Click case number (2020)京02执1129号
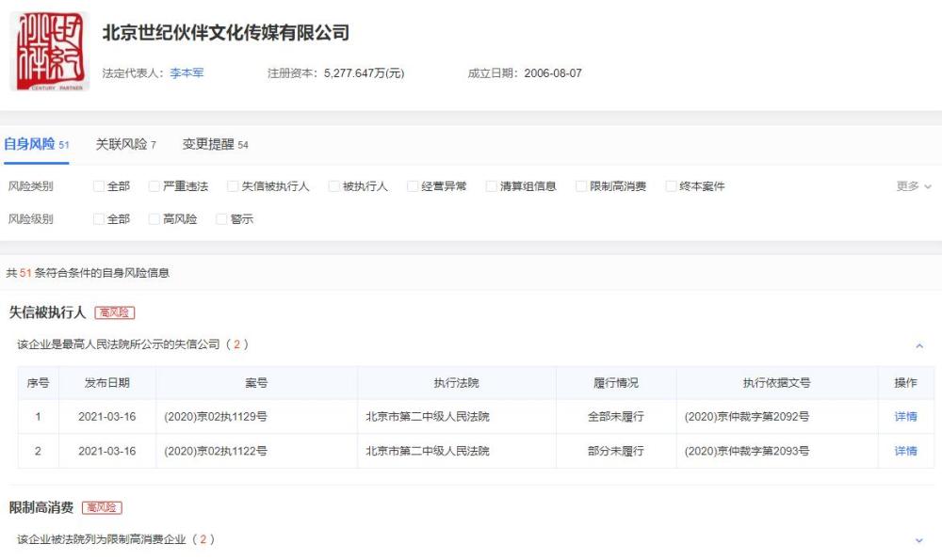Screen dimensions: 942x560 coord(216,417)
